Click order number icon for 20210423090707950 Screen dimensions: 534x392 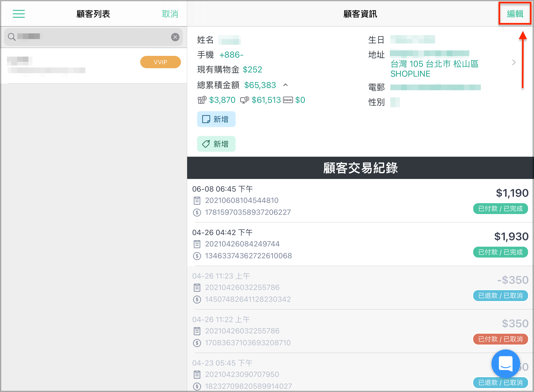click(x=197, y=374)
